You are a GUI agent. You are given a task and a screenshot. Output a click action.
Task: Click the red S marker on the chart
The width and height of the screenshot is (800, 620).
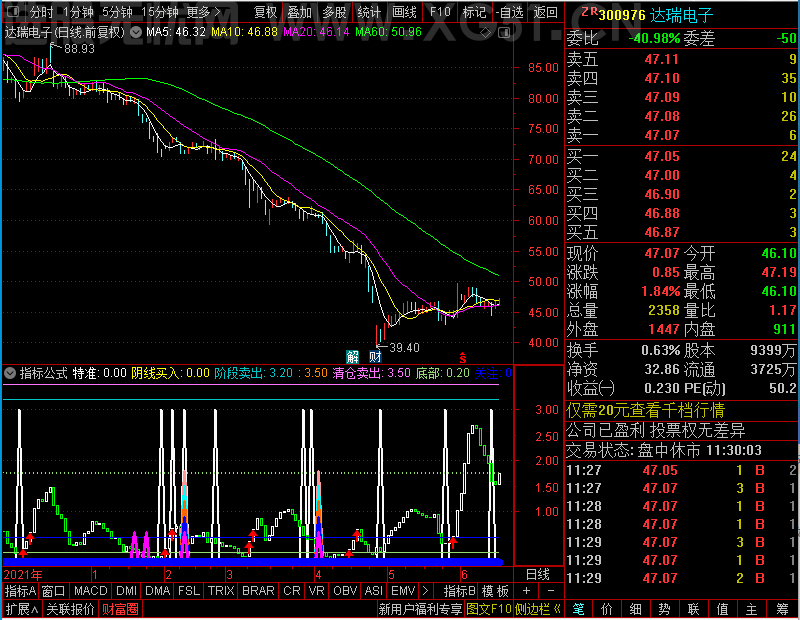[463, 358]
